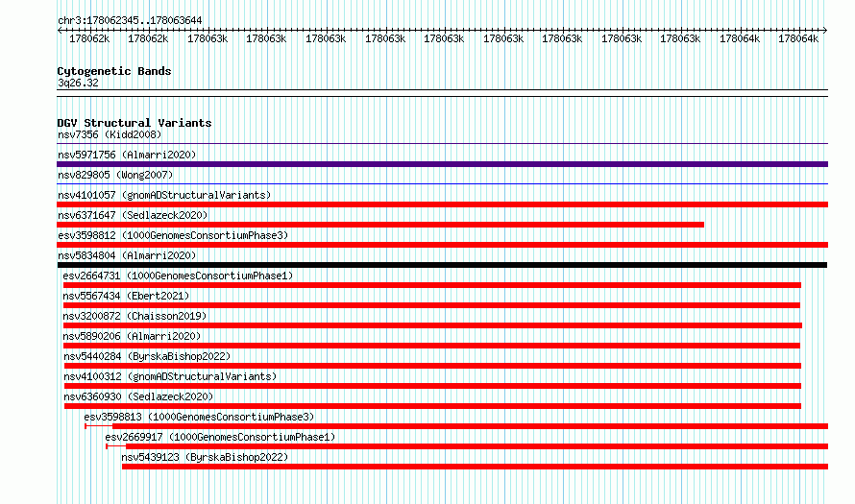The width and height of the screenshot is (855, 504).
Task: Select the DGV Structural Variants track title
Action: pos(134,123)
